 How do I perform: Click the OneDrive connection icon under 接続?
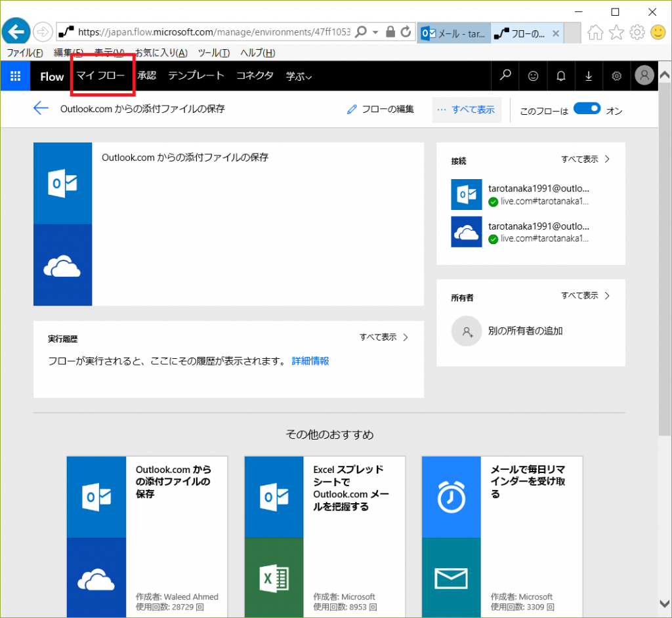click(467, 232)
